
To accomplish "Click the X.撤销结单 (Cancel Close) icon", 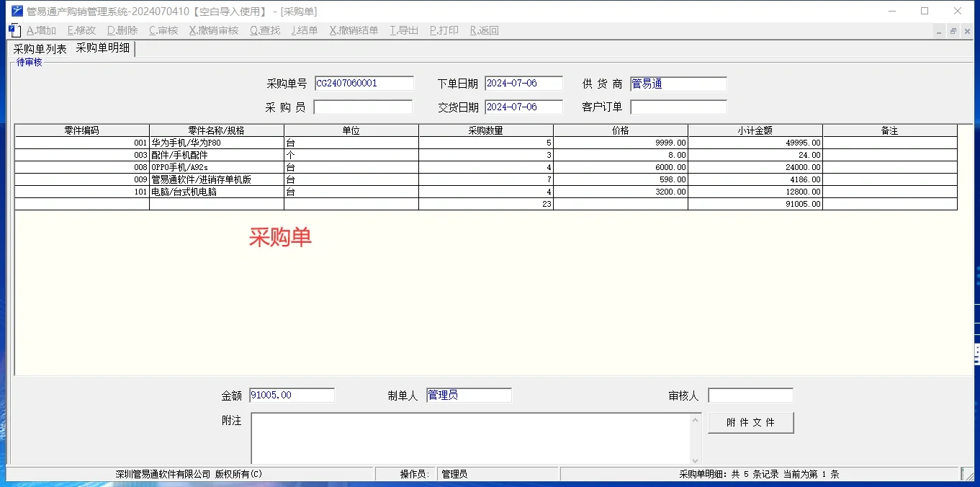I will (354, 30).
